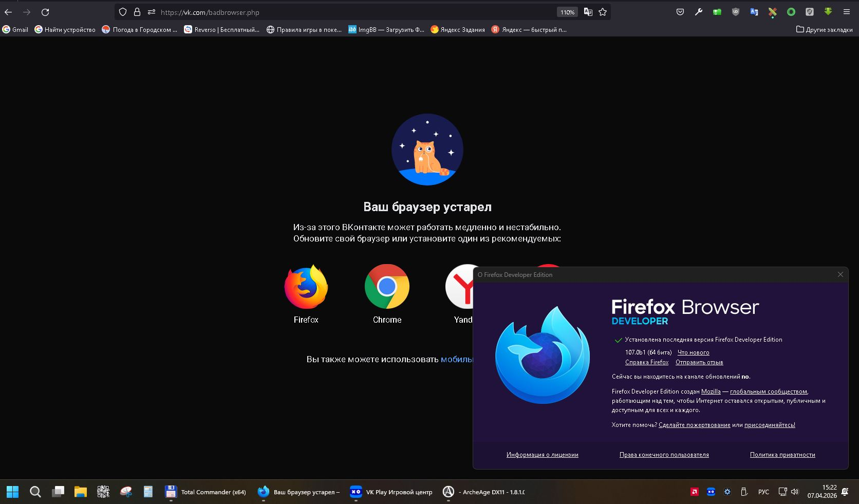Switch to VK Play Игровой центр window

click(391, 492)
